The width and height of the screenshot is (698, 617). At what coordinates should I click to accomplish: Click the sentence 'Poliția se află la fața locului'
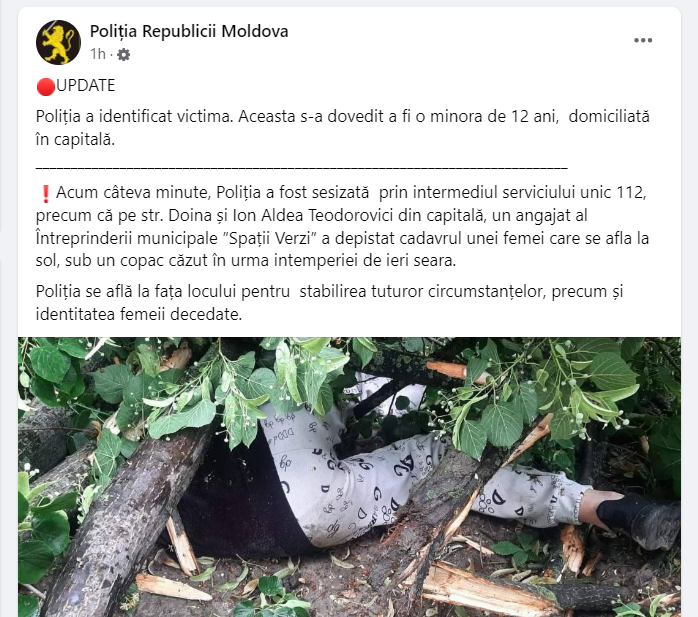(329, 303)
